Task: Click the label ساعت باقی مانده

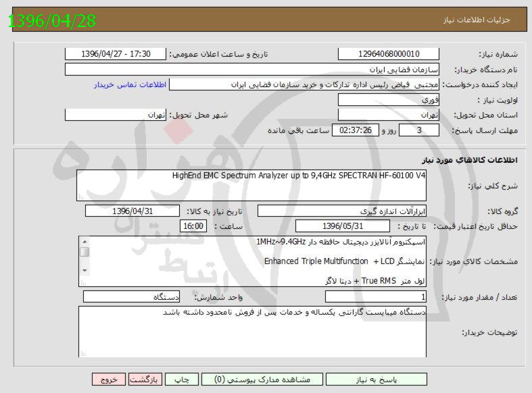Action: 298,130
